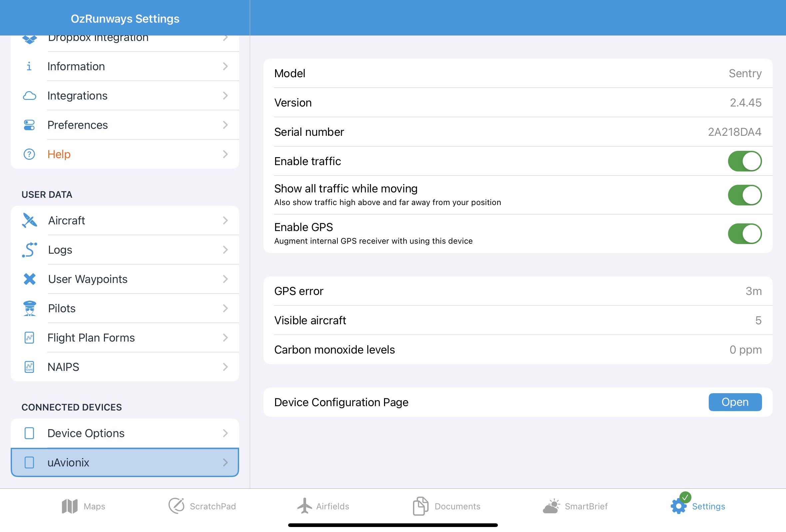Switch to the Maps tab
The width and height of the screenshot is (786, 532).
tap(84, 506)
